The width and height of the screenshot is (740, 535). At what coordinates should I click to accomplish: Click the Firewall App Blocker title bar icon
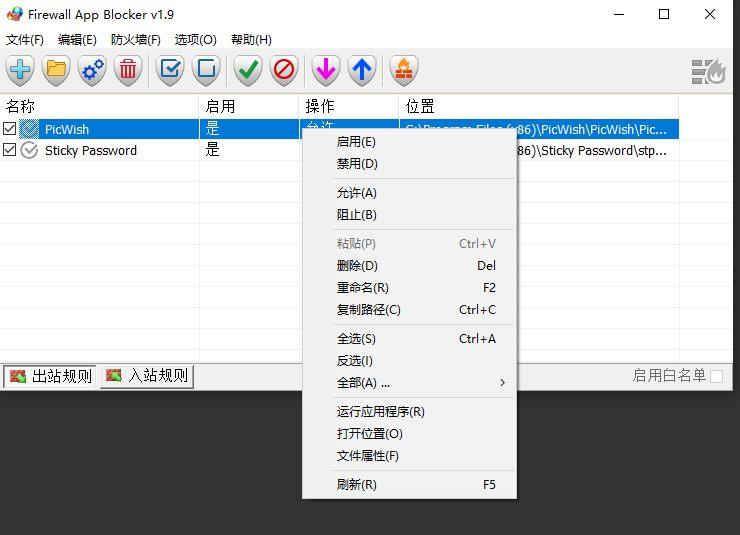pyautogui.click(x=14, y=14)
